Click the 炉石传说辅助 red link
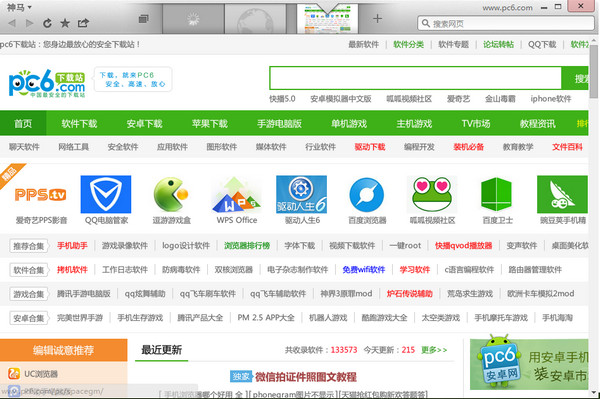This screenshot has height=399, width=600. pyautogui.click(x=409, y=294)
